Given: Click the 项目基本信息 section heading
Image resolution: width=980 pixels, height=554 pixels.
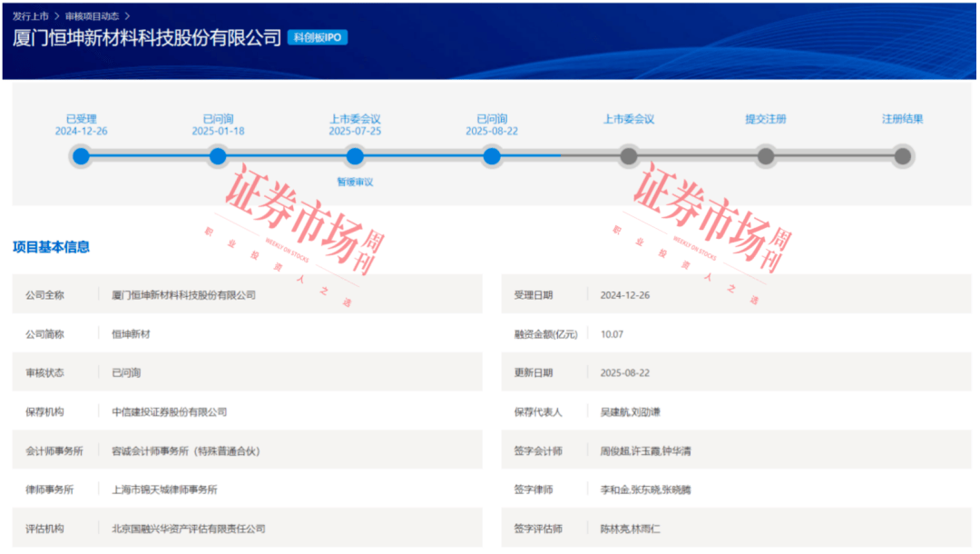Looking at the screenshot, I should [x=51, y=247].
